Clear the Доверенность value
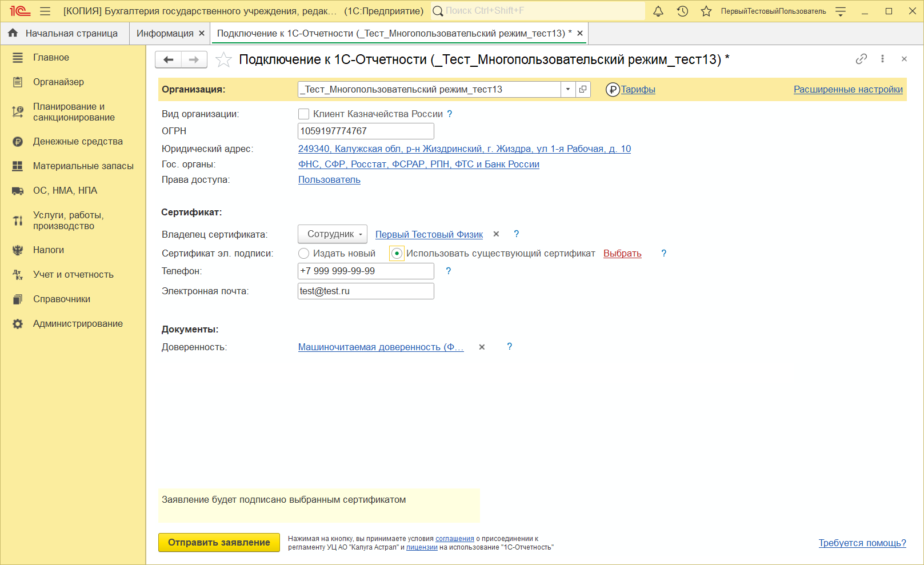924x565 pixels. (482, 347)
